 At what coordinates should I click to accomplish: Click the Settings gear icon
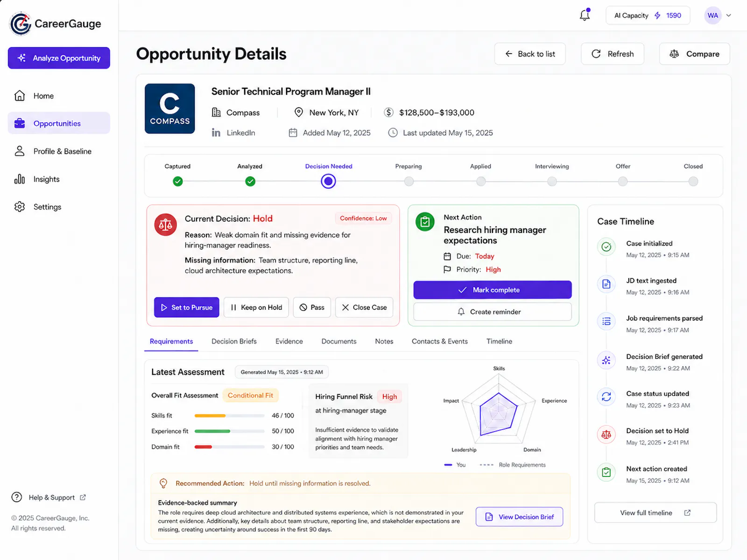click(x=20, y=207)
